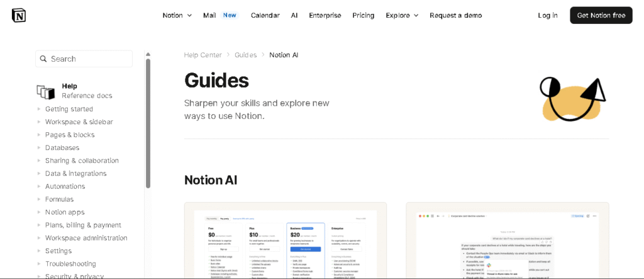The height and width of the screenshot is (279, 644).
Task: Open Pricing page from navigation bar
Action: pos(363,15)
